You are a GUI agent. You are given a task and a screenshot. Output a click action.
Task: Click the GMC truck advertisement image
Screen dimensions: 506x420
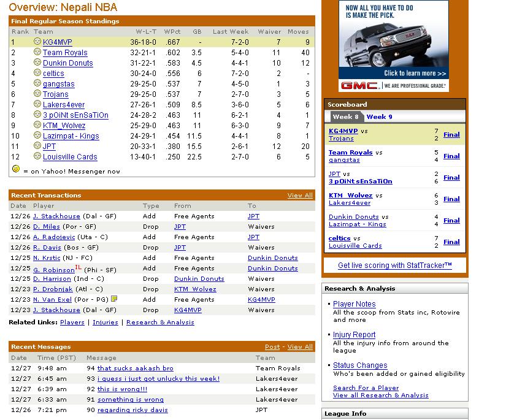[x=394, y=46]
